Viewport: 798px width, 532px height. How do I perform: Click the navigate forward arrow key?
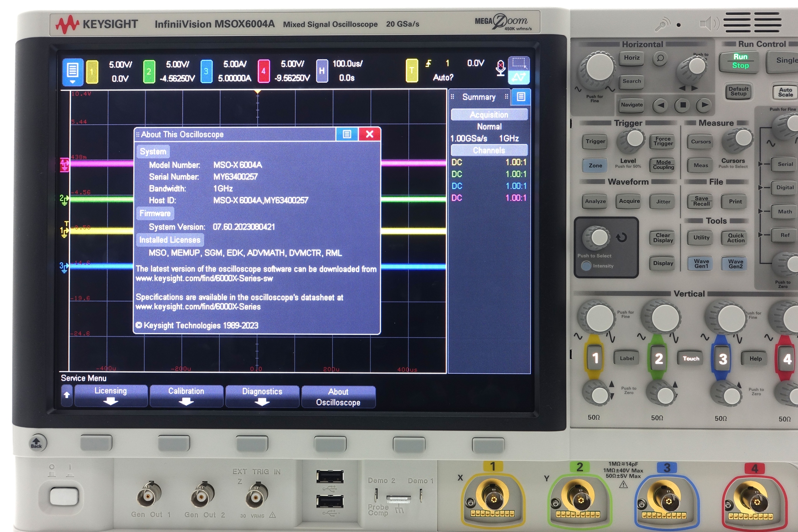[x=704, y=105]
